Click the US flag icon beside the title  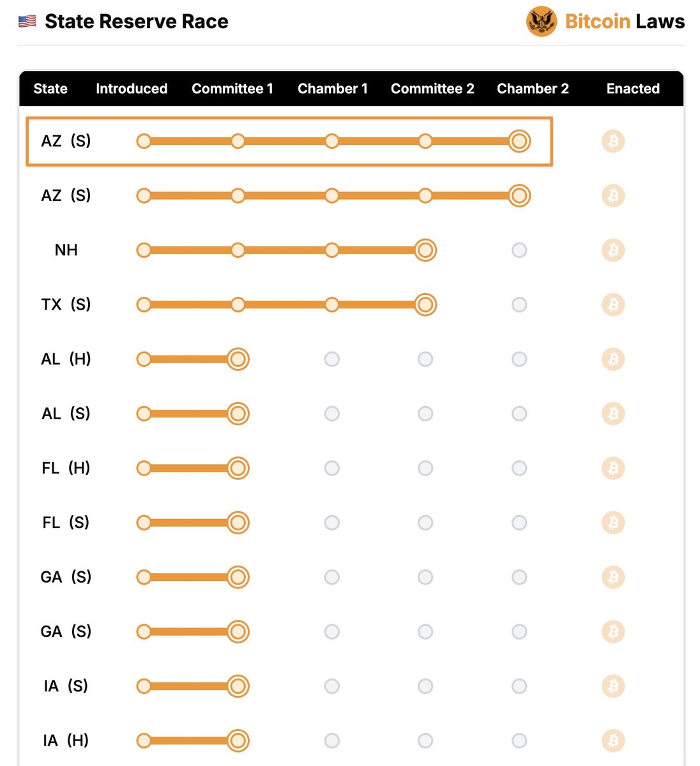coord(27,22)
